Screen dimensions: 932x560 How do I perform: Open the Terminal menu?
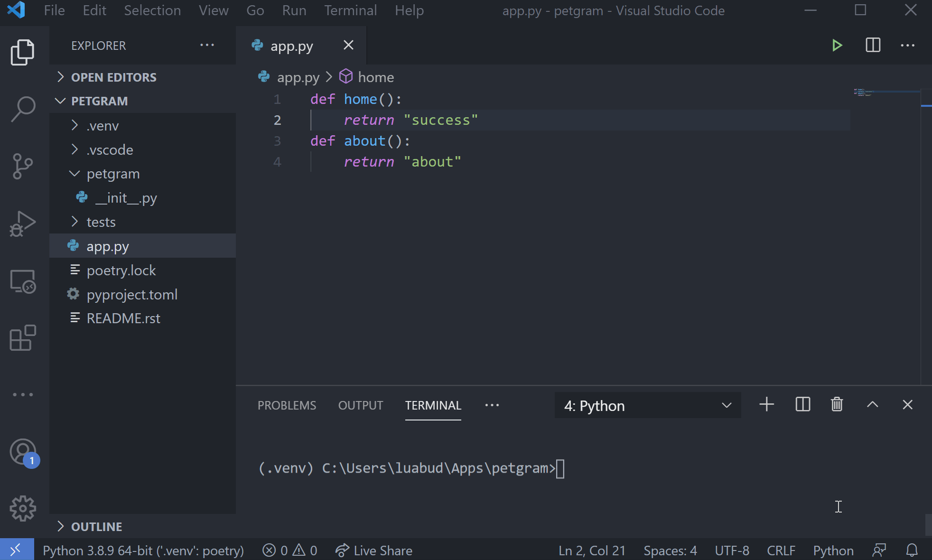350,10
